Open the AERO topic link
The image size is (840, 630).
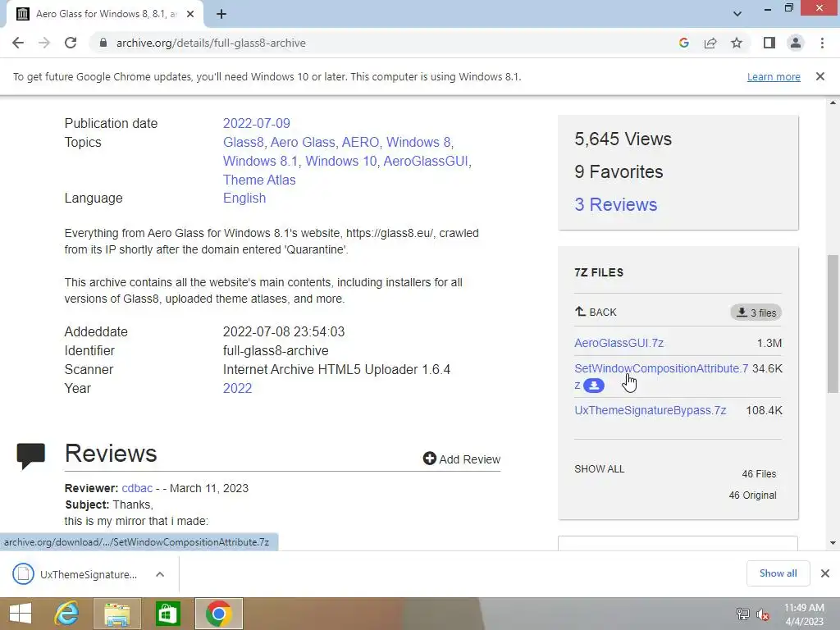coord(360,142)
